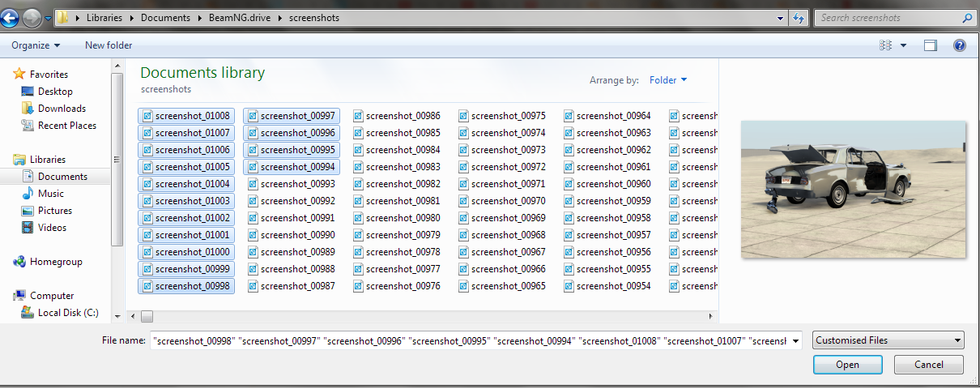Viewport: 980px width, 389px height.
Task: Click the icon of screenshot_00971
Action: (x=463, y=184)
